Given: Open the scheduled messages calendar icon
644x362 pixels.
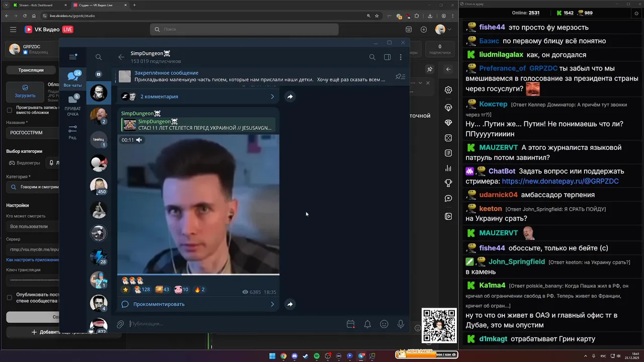Looking at the screenshot, I should 351,324.
